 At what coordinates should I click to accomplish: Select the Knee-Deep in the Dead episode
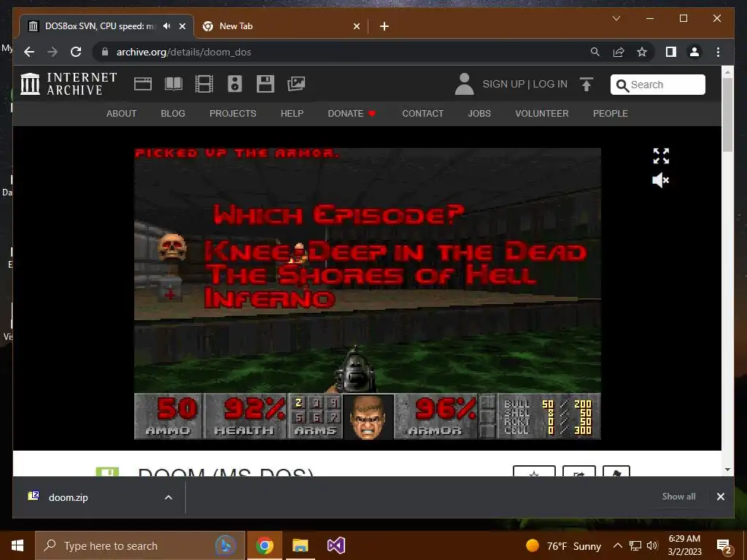[395, 252]
